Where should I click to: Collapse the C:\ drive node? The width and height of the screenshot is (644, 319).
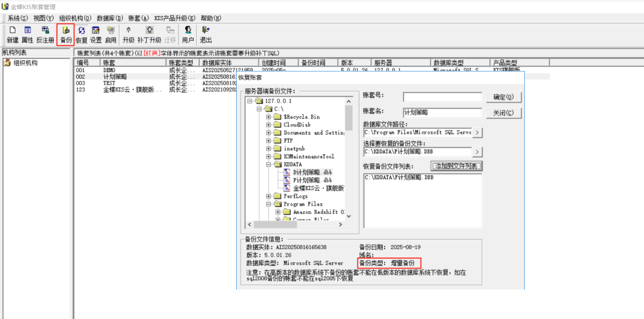click(259, 109)
